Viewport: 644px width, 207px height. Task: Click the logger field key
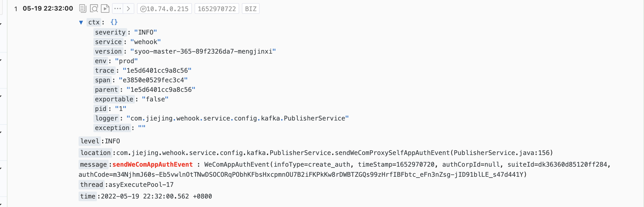[106, 118]
